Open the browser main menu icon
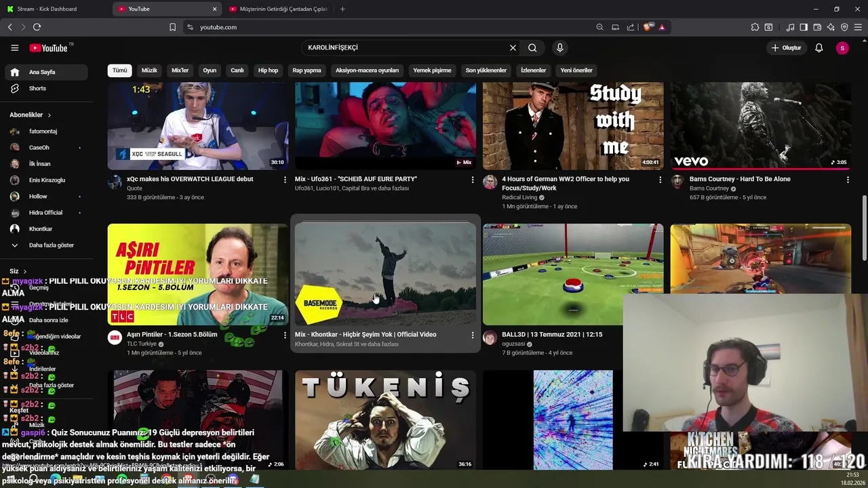This screenshot has width=868, height=488. (858, 27)
